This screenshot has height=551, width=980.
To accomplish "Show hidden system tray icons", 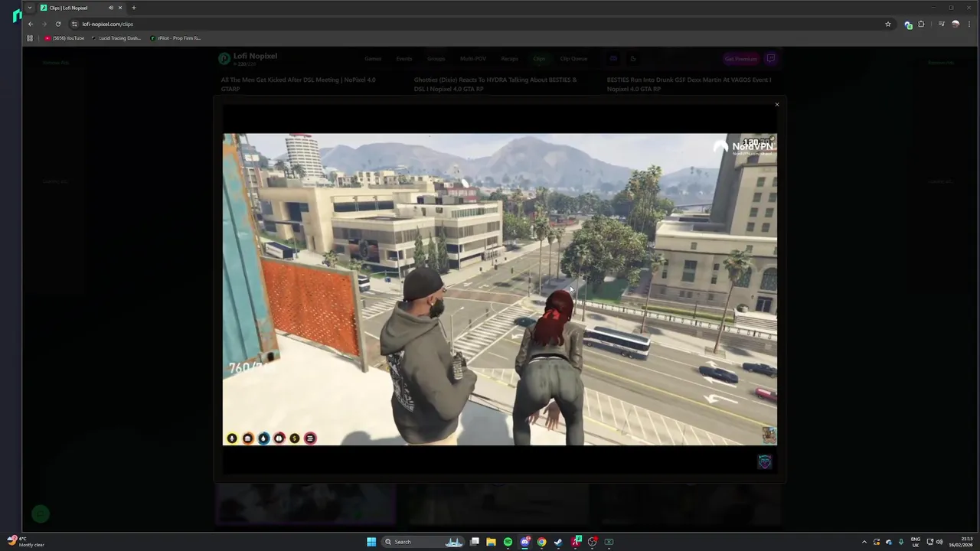I will [864, 542].
